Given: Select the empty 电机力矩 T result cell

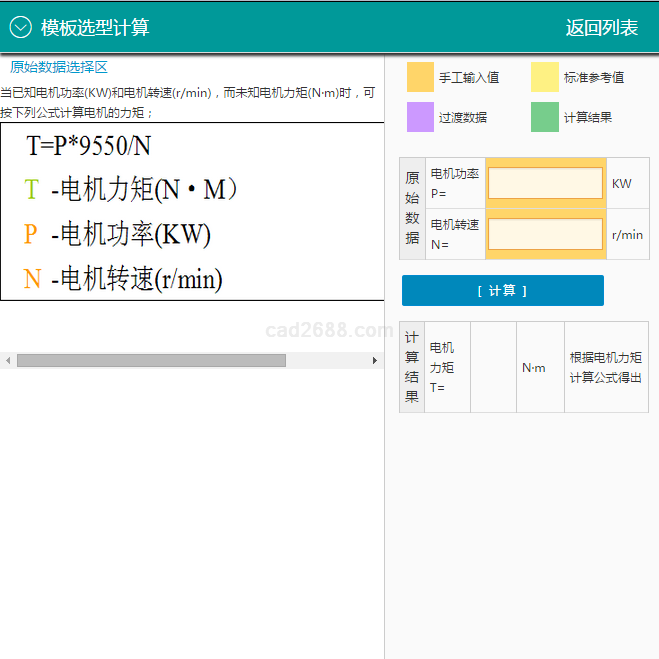Looking at the screenshot, I should click(x=494, y=367).
